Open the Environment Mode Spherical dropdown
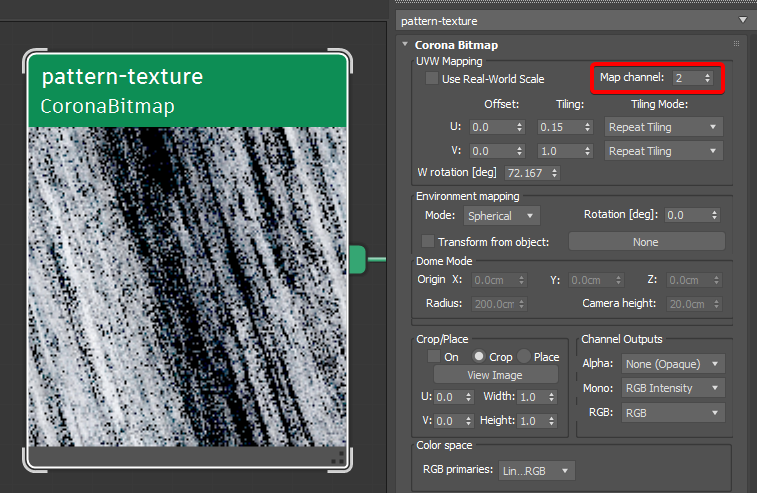757x493 pixels. [x=500, y=215]
